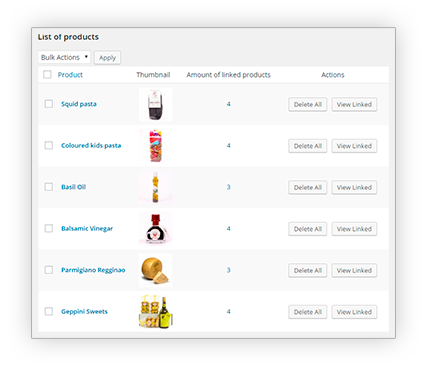Open the Squid pasta product thumbnail
Screen dimensions: 422x366
[x=156, y=104]
